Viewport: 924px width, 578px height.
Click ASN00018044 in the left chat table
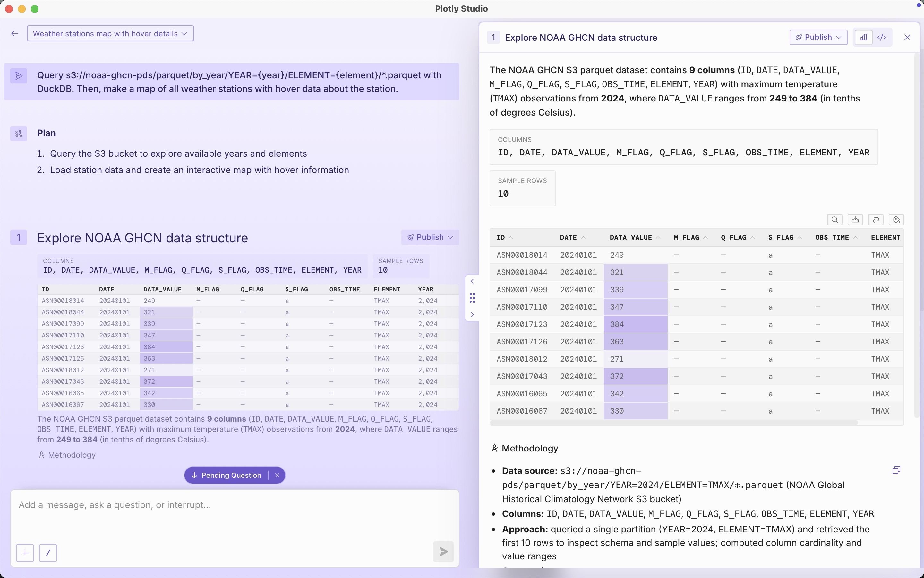pyautogui.click(x=63, y=312)
